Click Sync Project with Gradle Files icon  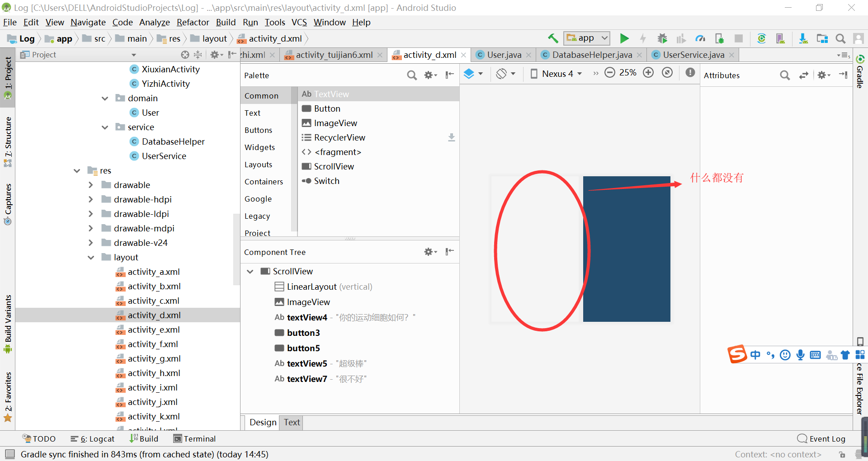(761, 38)
